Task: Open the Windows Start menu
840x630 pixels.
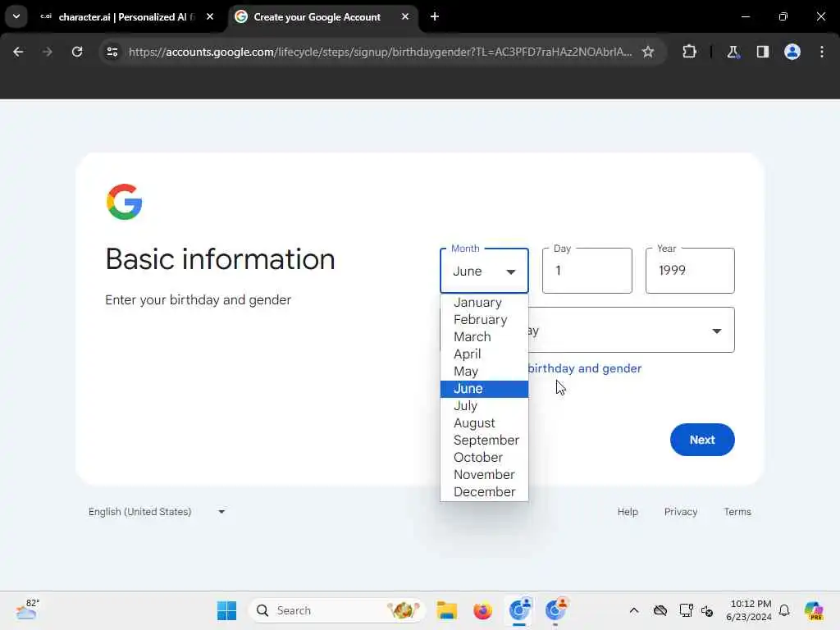Action: [226, 610]
